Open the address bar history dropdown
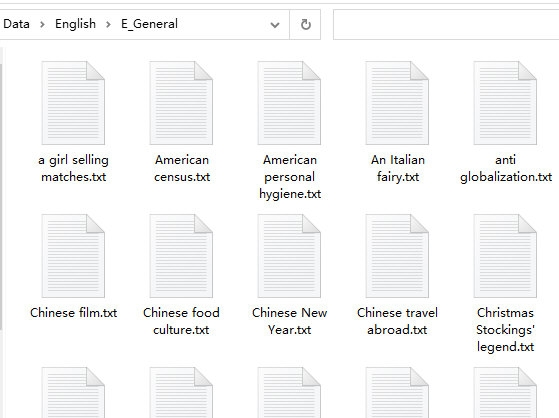The image size is (559, 418). 275,25
